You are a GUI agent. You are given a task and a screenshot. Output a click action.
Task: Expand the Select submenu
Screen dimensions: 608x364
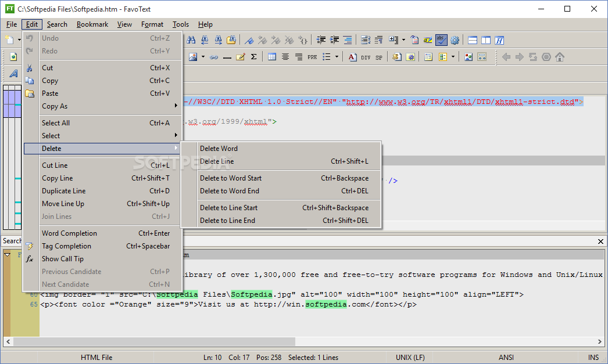[x=102, y=135]
